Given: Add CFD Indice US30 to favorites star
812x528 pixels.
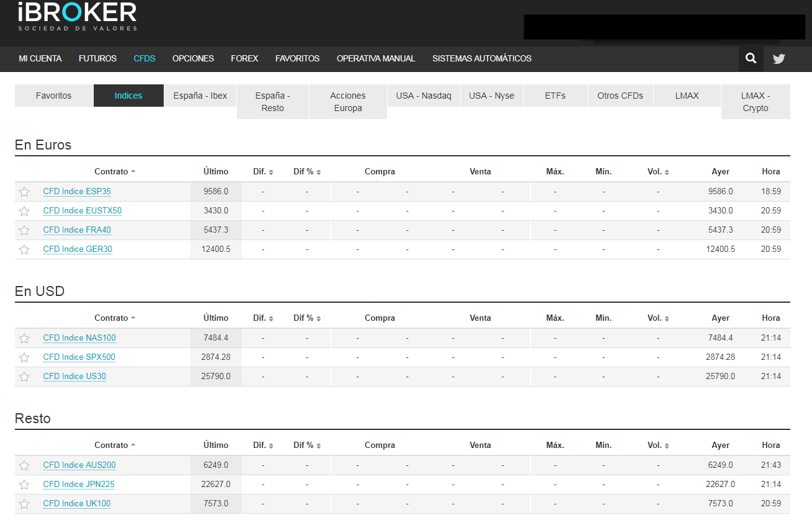Looking at the screenshot, I should [x=24, y=377].
